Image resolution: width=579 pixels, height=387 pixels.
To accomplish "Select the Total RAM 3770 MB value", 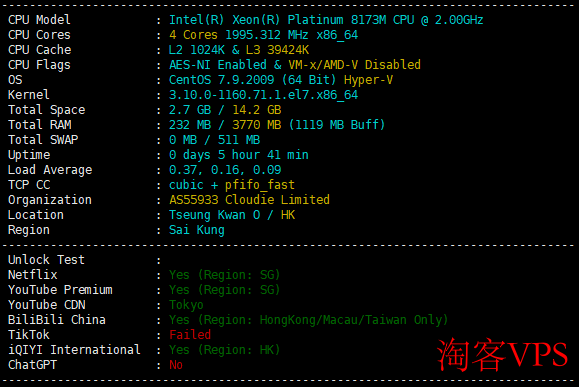I will pyautogui.click(x=257, y=125).
